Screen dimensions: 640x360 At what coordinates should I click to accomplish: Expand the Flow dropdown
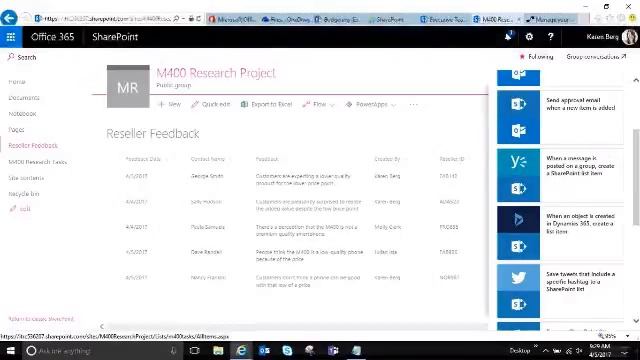click(318, 104)
